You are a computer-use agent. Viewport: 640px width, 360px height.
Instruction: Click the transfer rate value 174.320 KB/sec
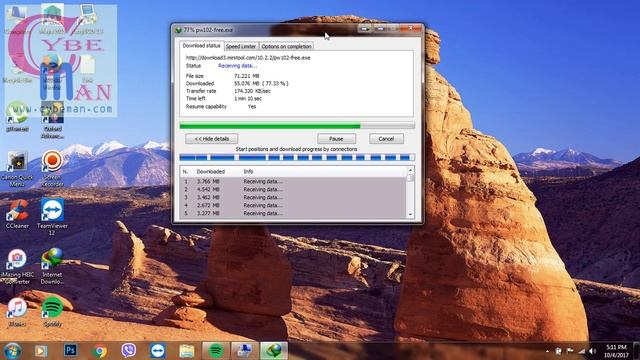252,91
